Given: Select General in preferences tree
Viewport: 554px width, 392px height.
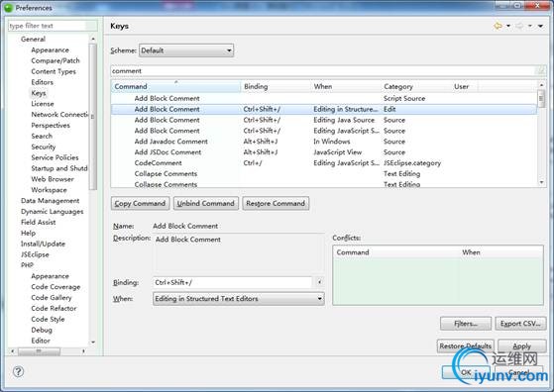Looking at the screenshot, I should [34, 40].
